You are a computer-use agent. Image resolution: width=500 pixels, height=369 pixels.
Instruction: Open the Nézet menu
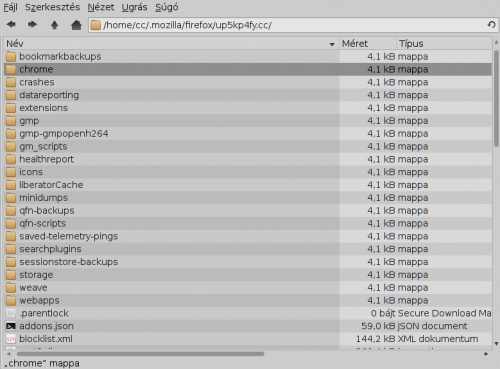(x=101, y=7)
